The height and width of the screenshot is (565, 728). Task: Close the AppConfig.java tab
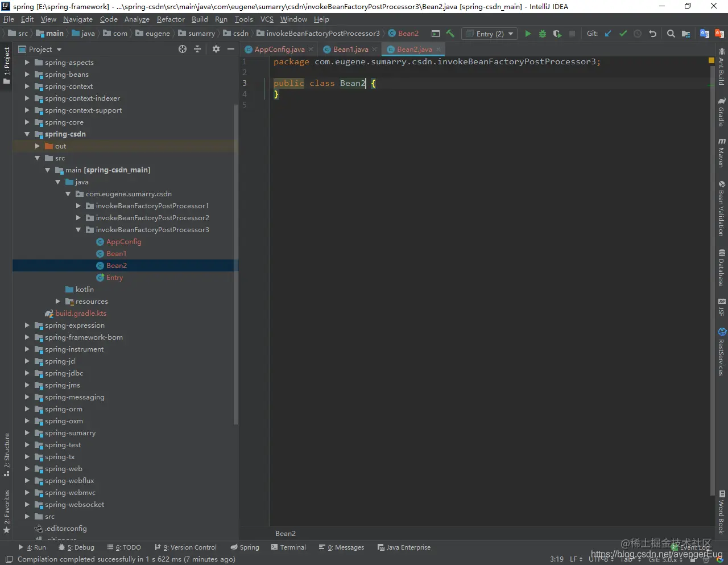[311, 50]
